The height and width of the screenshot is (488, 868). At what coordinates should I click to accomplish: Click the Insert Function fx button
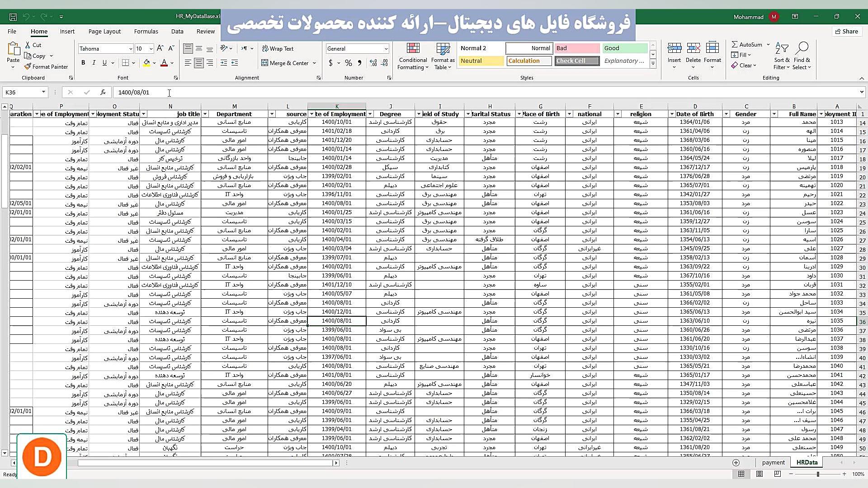pos(103,92)
